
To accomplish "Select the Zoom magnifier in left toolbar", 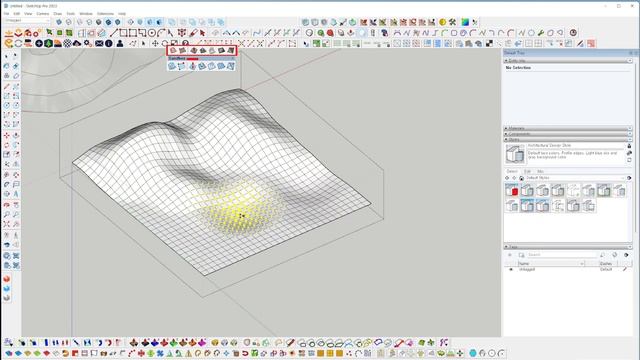I will coord(7,214).
